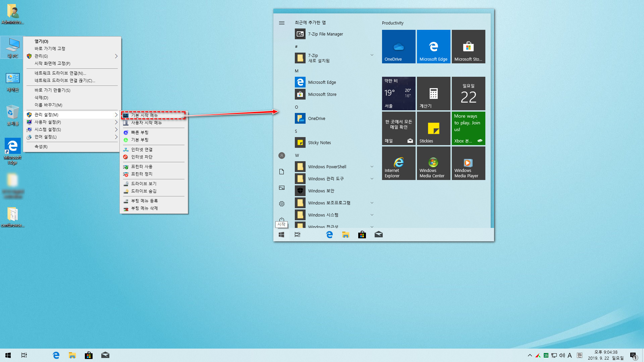This screenshot has height=362, width=644.
Task: Choose 바로 가기에 고정 in context menu
Action: (x=72, y=49)
